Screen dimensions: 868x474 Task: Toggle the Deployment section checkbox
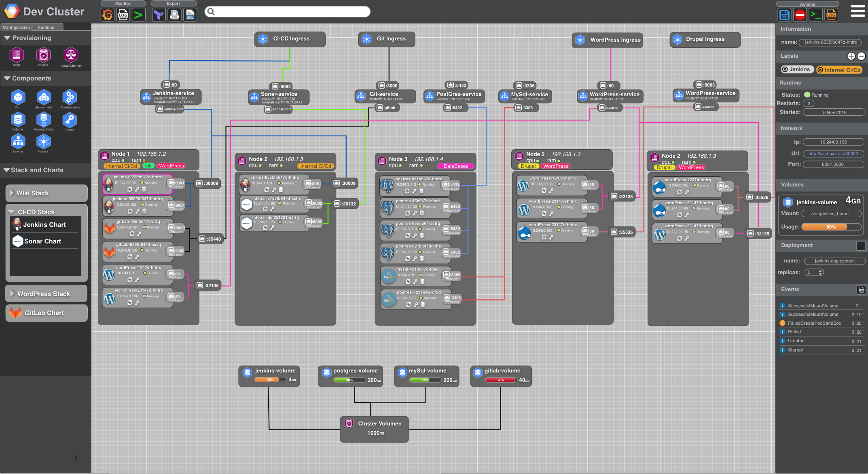(860, 245)
